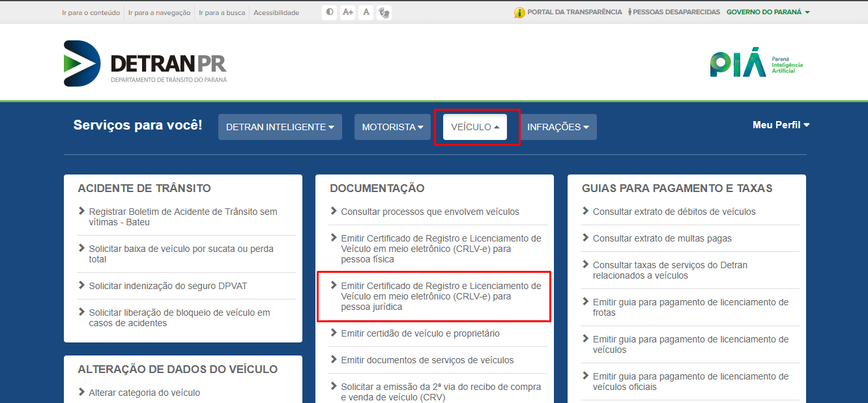The width and height of the screenshot is (868, 403).
Task: Click Ir para a busca link
Action: pos(222,12)
